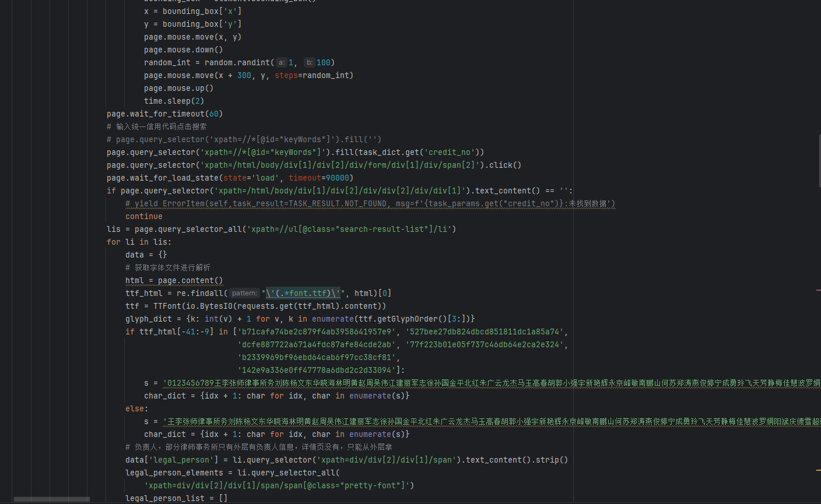Screen dimensions: 821x504
Task: Click the else: keyword
Action: [136, 408]
